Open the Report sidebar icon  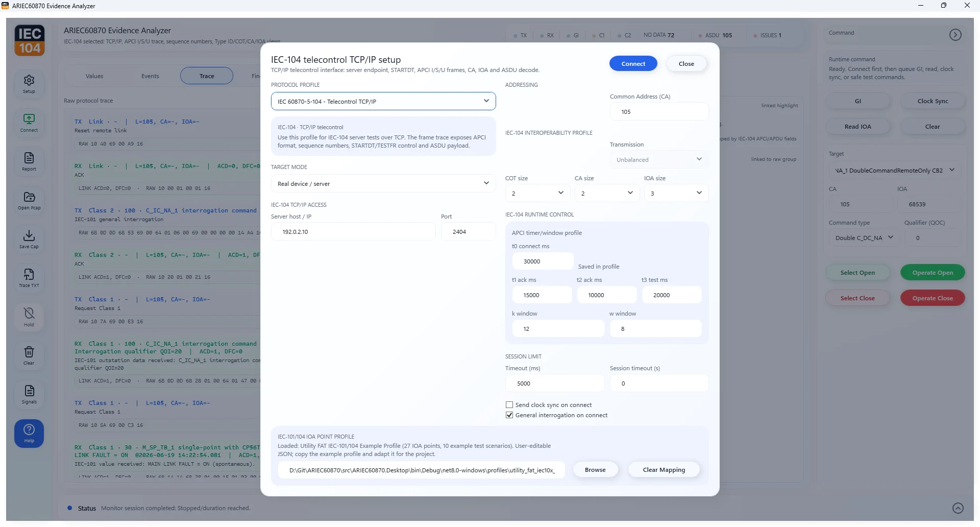(29, 162)
